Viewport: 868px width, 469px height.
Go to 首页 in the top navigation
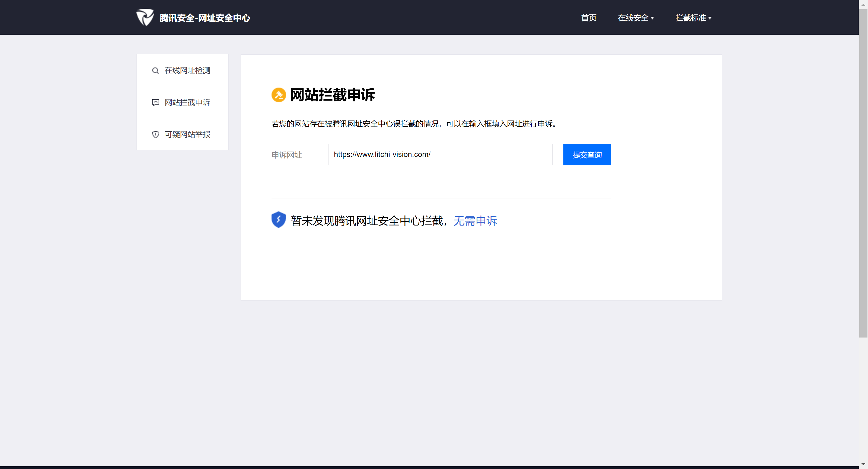[589, 18]
